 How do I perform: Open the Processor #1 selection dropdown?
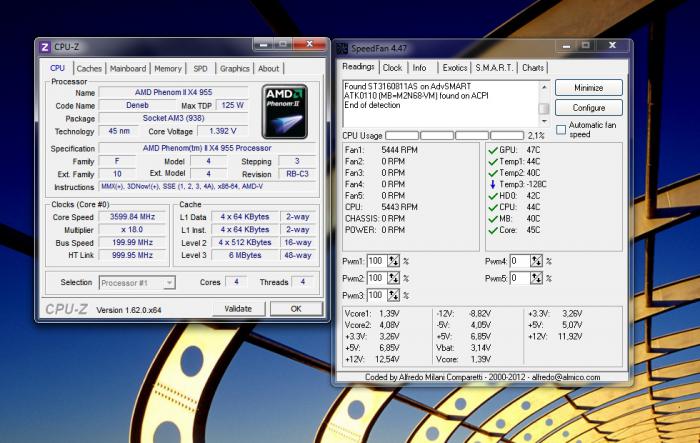click(x=138, y=283)
